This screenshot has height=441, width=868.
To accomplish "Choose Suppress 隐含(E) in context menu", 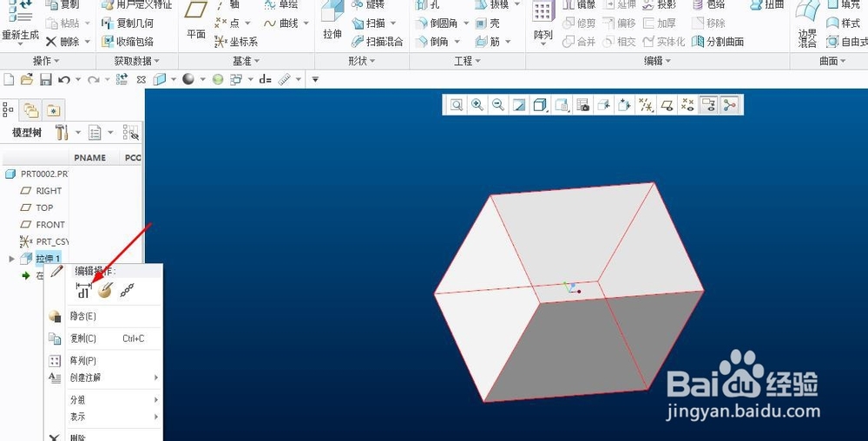I will [x=104, y=316].
